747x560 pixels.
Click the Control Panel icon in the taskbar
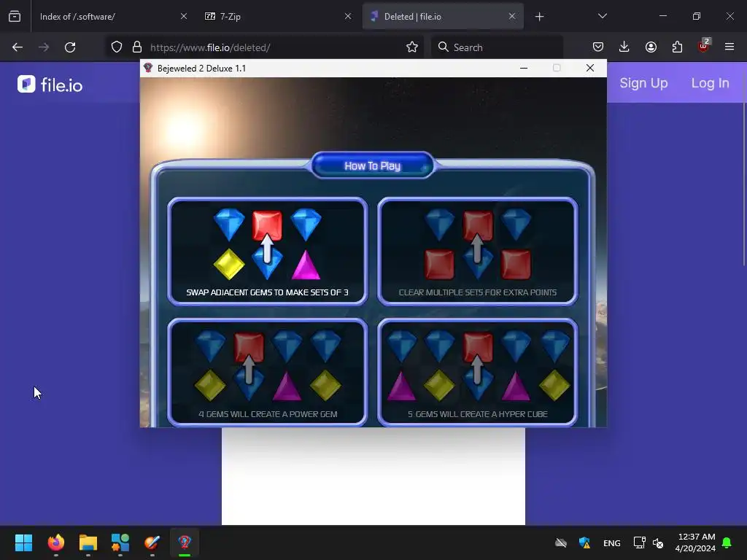[x=120, y=542]
